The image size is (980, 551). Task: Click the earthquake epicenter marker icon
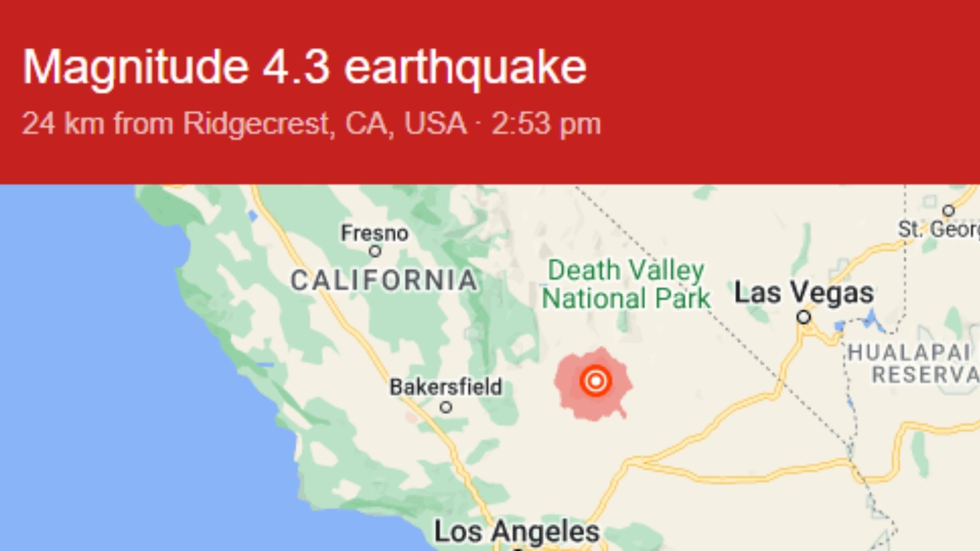click(595, 381)
